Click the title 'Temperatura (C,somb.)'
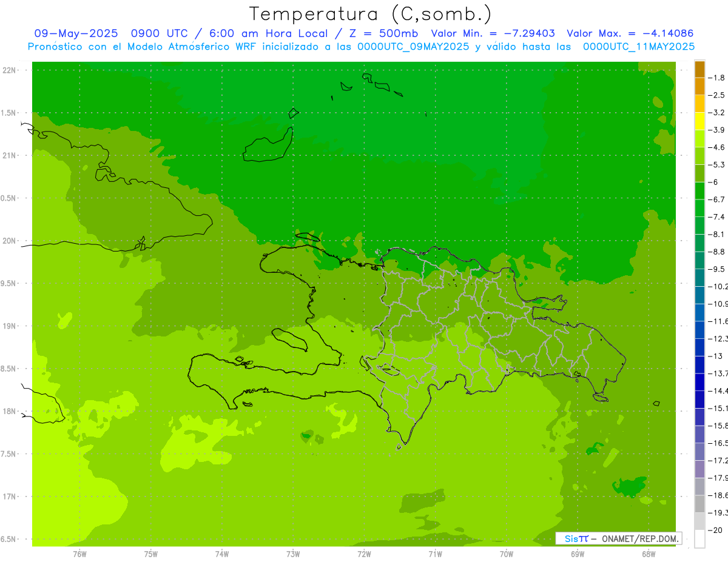This screenshot has height=562, width=728. coord(370,14)
